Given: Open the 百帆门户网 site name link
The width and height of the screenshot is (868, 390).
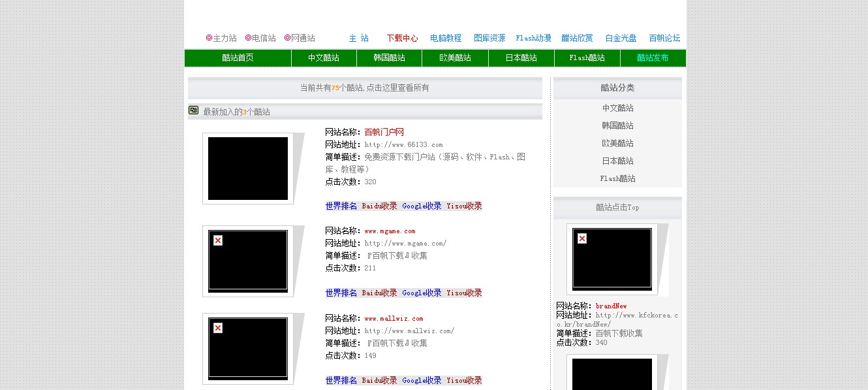Looking at the screenshot, I should [x=384, y=133].
